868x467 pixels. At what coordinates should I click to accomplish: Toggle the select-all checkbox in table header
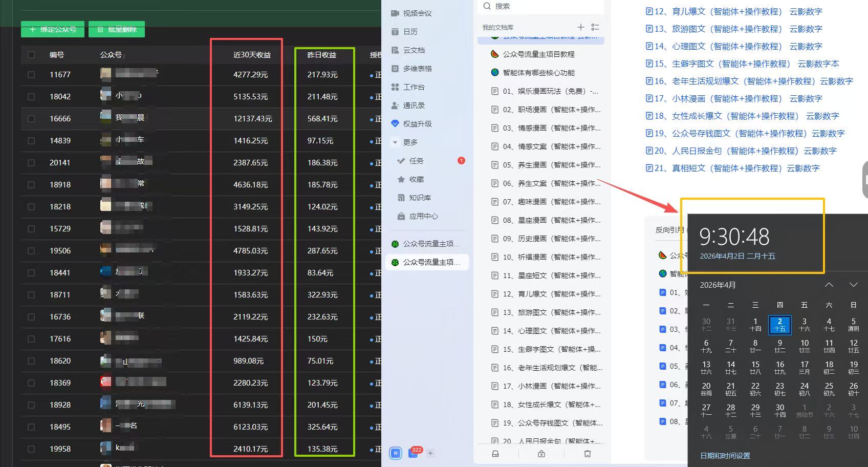[x=31, y=54]
